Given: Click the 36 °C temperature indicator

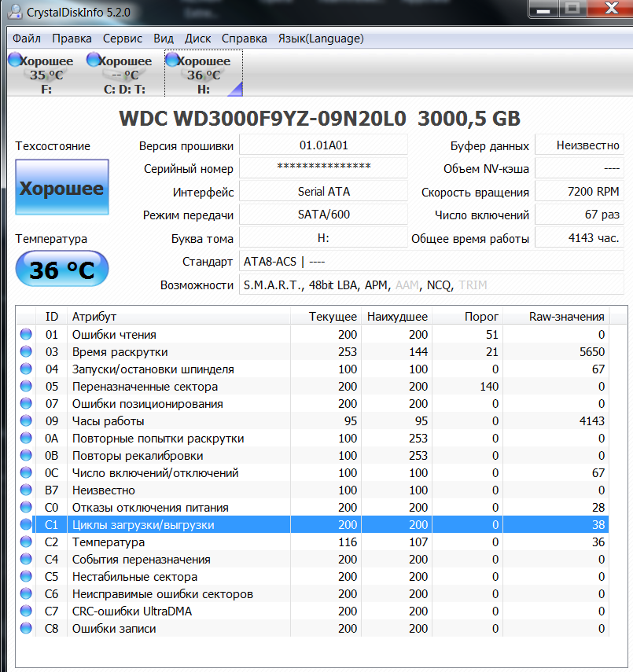Looking at the screenshot, I should pyautogui.click(x=62, y=269).
